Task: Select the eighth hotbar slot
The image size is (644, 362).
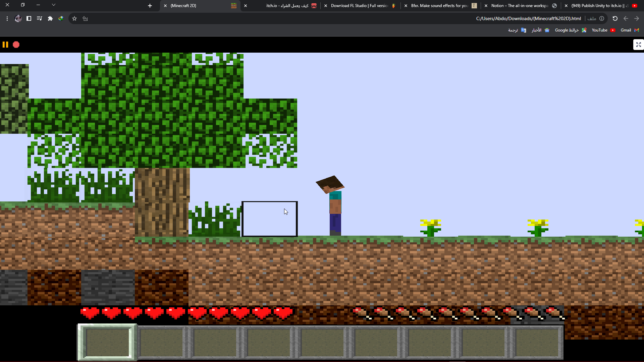Action: tap(483, 342)
